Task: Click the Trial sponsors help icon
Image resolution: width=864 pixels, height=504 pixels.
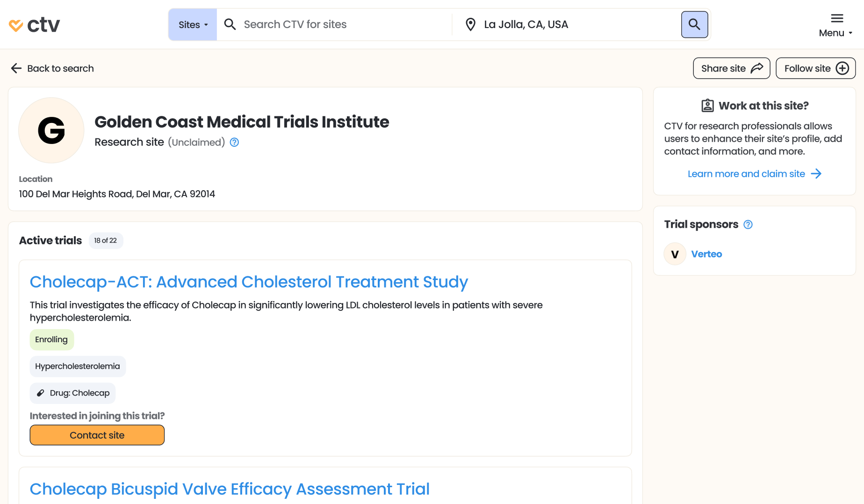Action: 748,225
